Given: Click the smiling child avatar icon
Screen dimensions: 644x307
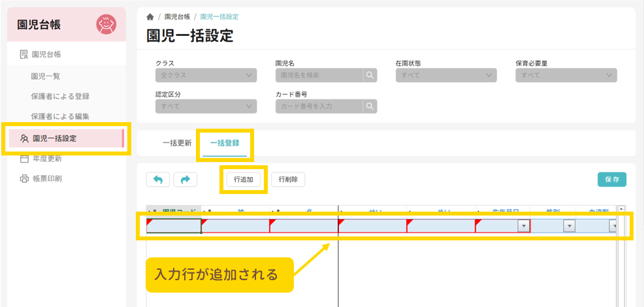Looking at the screenshot, I should pyautogui.click(x=106, y=25).
